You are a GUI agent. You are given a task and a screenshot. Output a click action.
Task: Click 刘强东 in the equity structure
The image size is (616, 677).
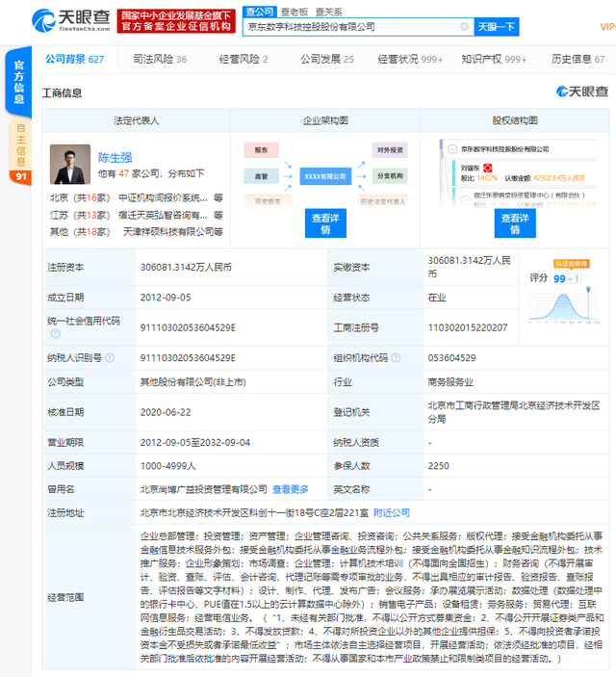click(470, 168)
